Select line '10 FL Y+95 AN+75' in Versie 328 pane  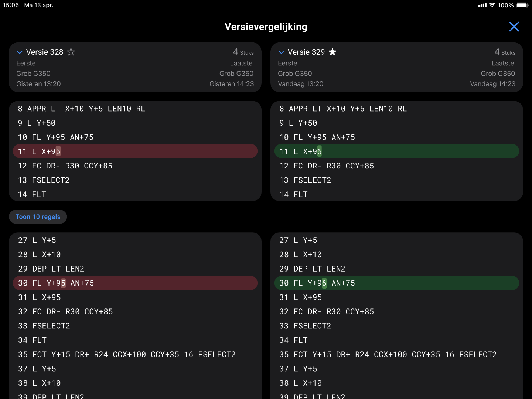pos(135,137)
